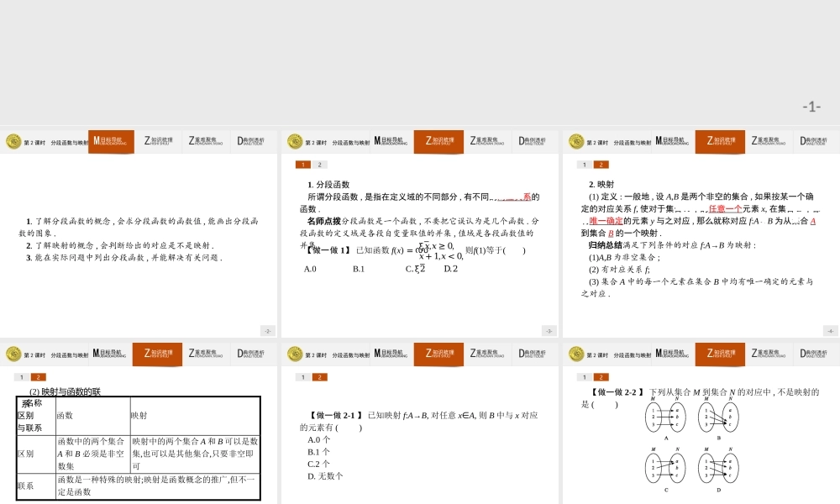The width and height of the screenshot is (840, 504).
Task: Click the -2- footer marker on first slide
Action: tap(269, 330)
